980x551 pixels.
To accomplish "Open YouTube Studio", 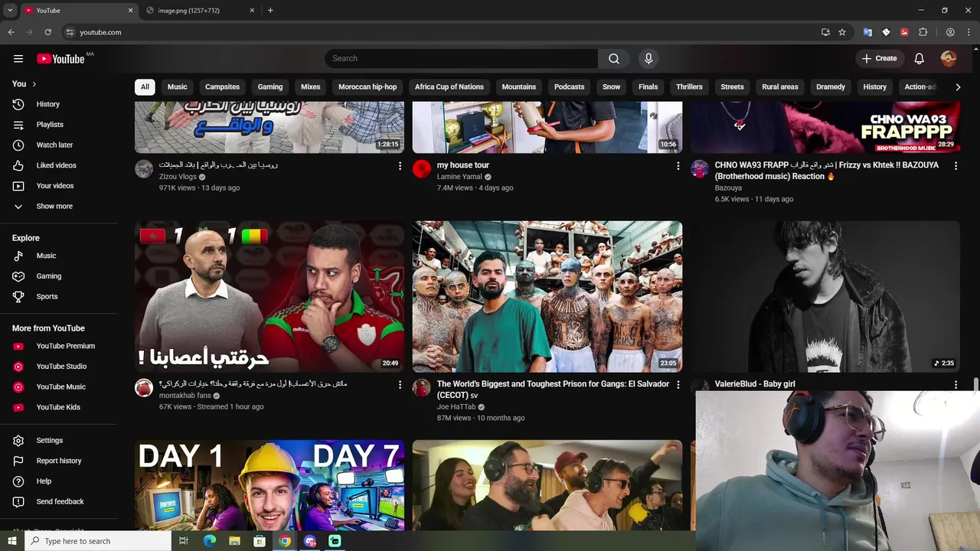I will pyautogui.click(x=61, y=367).
